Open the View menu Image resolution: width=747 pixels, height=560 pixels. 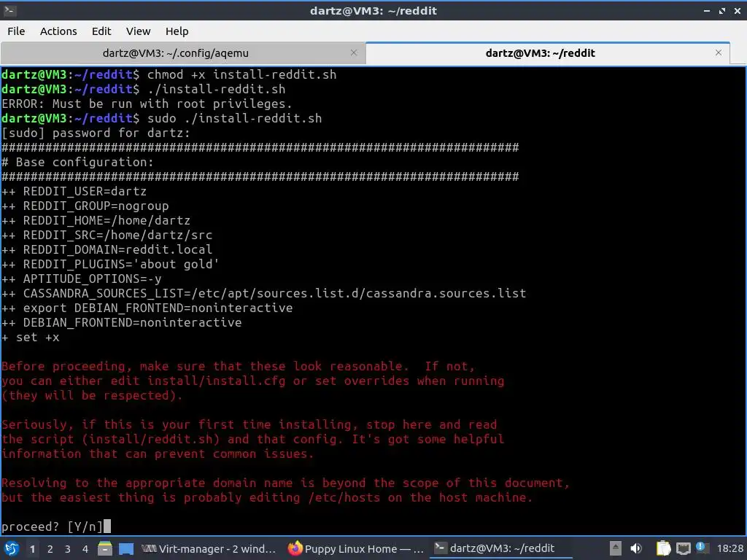(x=138, y=31)
